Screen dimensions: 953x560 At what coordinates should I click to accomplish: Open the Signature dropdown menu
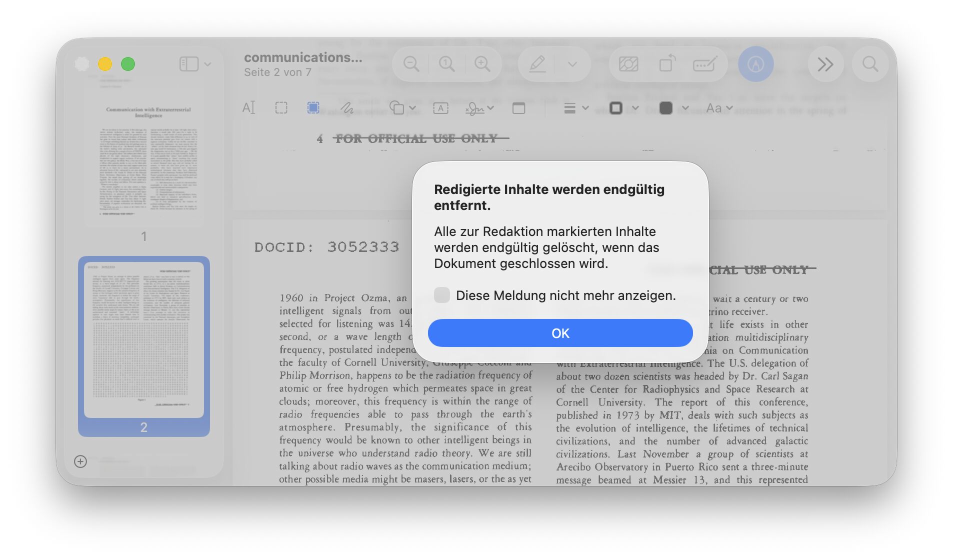coord(479,108)
